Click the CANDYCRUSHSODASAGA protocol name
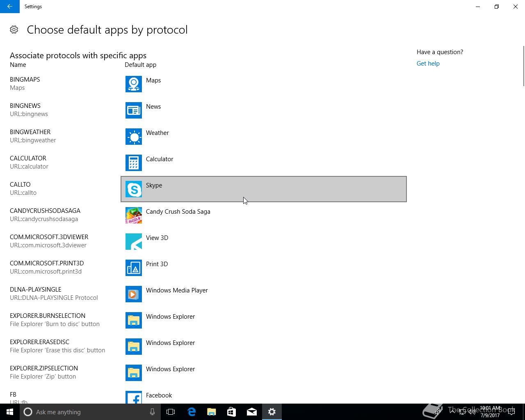 pos(45,211)
